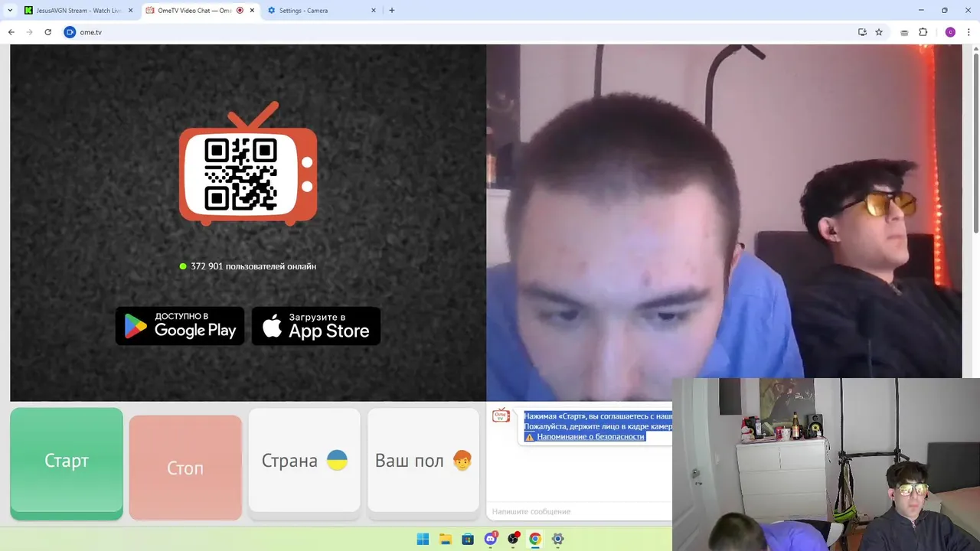Open the Chrome three-dot menu
This screenshot has width=980, height=551.
pos(969,32)
